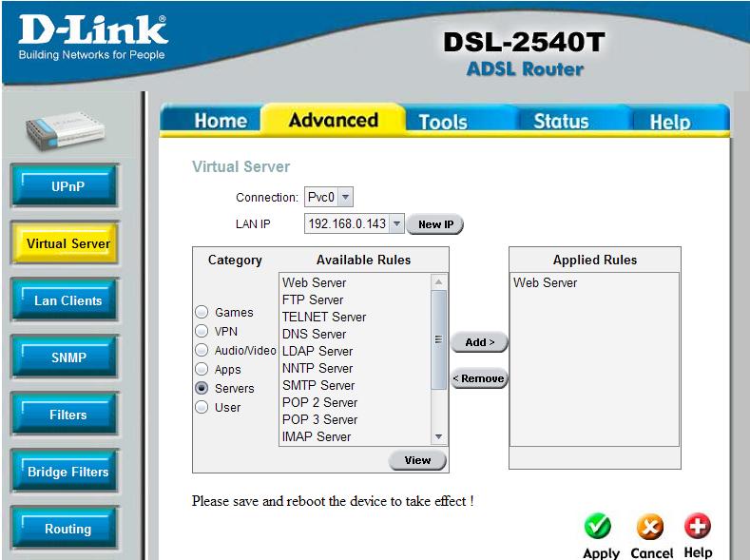Click the D-Link logo
Screen dimensions: 750x560
[92, 35]
